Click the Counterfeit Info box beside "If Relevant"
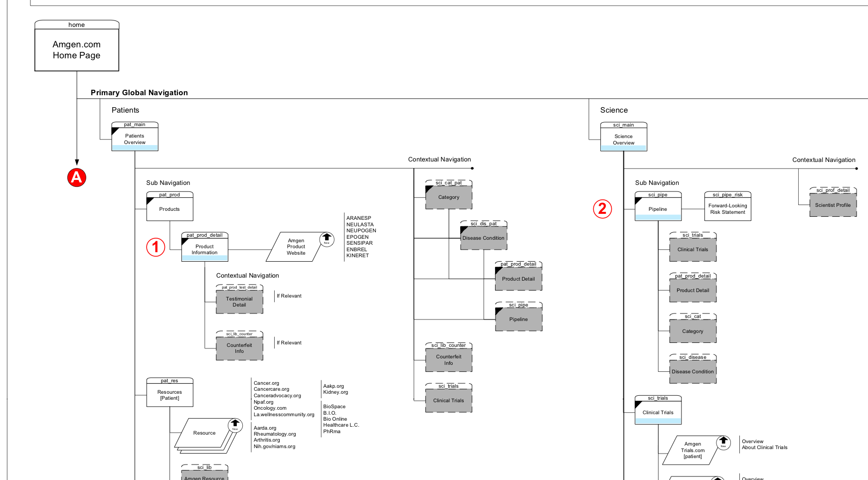The image size is (868, 480). [239, 345]
